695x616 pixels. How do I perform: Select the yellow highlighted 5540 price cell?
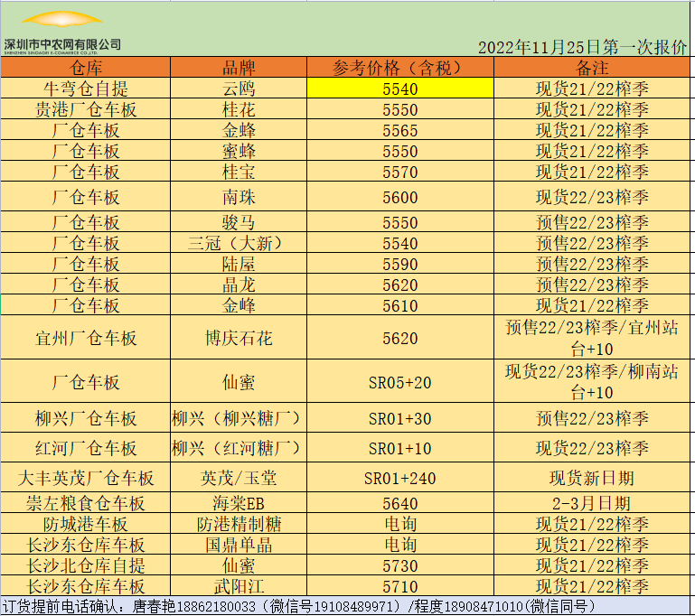[399, 89]
